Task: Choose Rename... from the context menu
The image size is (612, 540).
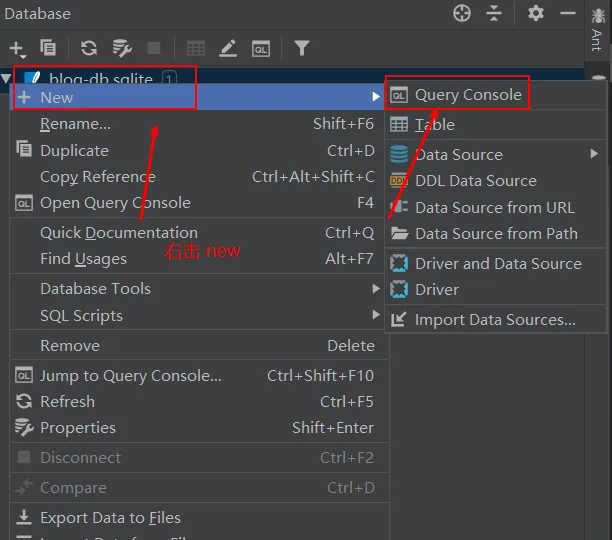Action: [x=75, y=124]
